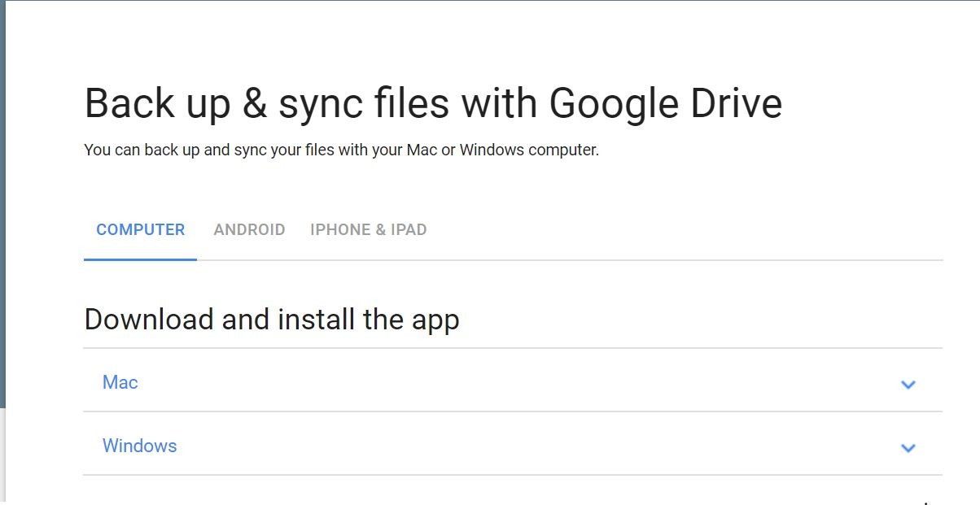Click the sentence about Mac or Windows computer
This screenshot has height=505, width=980.
click(341, 150)
